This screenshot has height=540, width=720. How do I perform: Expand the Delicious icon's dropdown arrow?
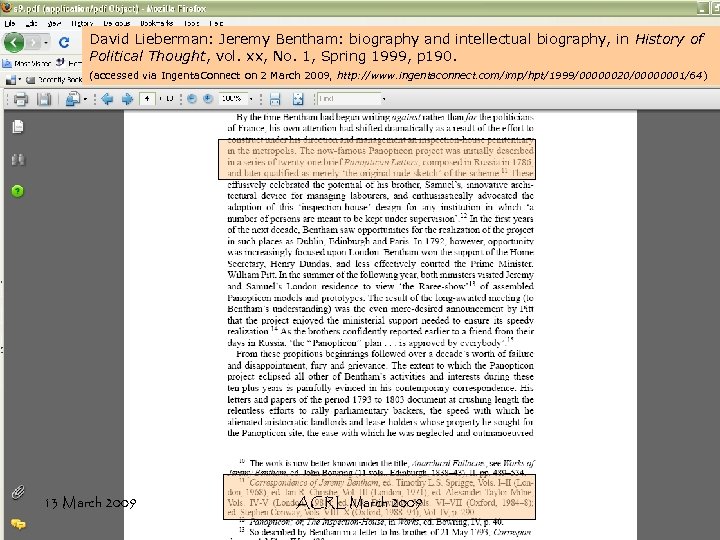(x=20, y=80)
